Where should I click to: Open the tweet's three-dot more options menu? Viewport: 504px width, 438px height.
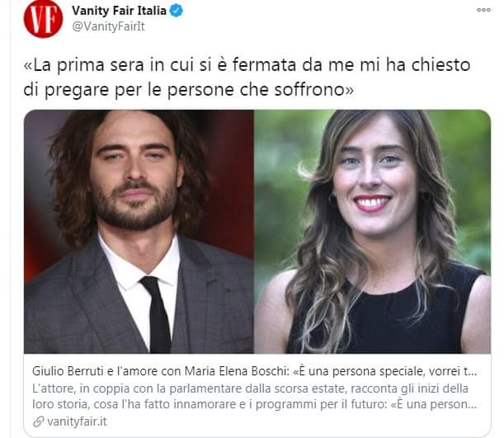[483, 10]
